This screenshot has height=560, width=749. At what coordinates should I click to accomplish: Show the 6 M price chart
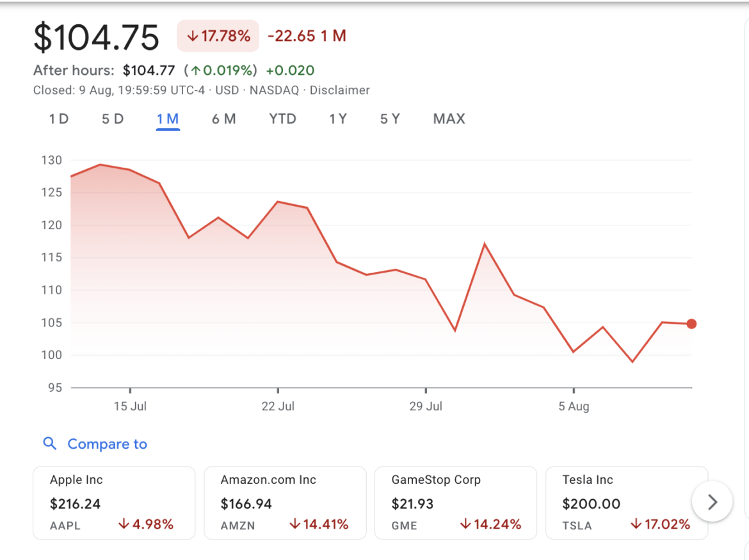tap(224, 119)
